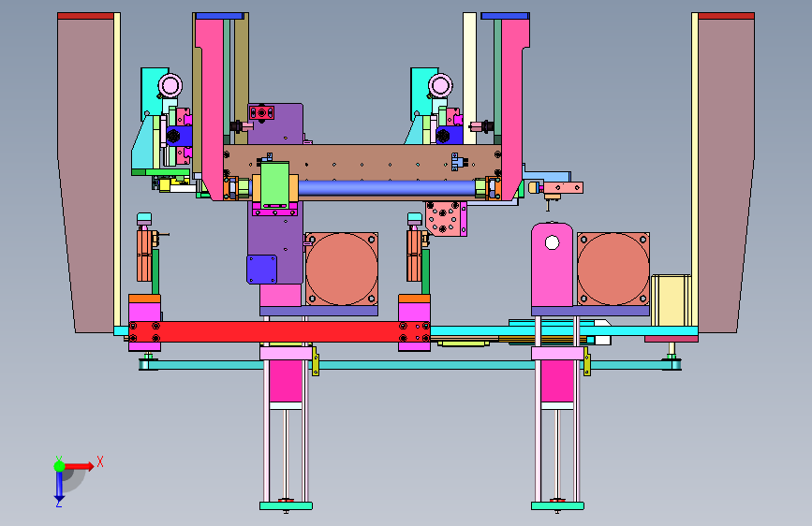Click the blue Z axis arrow of the triad
This screenshot has width=812, height=526.
pyautogui.click(x=59, y=486)
